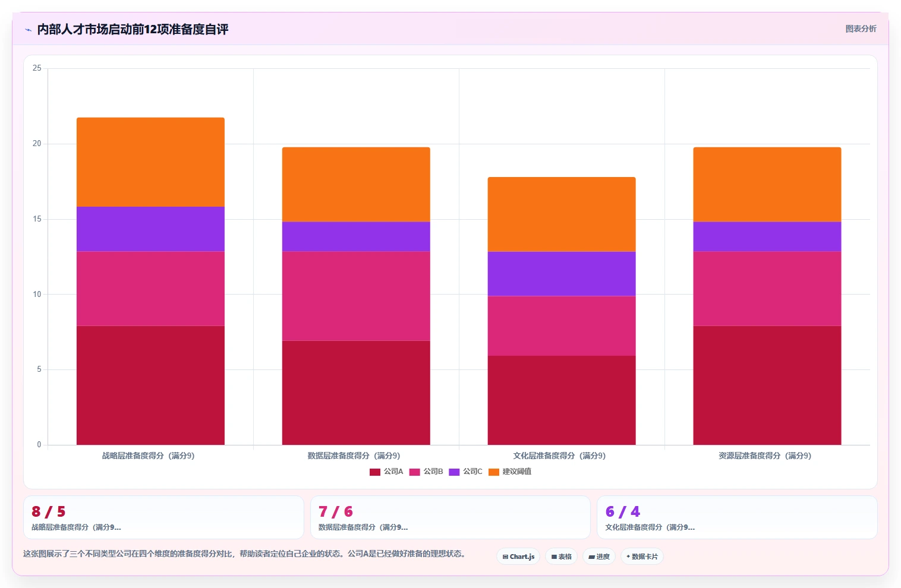This screenshot has height=588, width=901.
Task: Click the title 内部人才市场启动前12项准备度自评
Action: click(x=133, y=29)
